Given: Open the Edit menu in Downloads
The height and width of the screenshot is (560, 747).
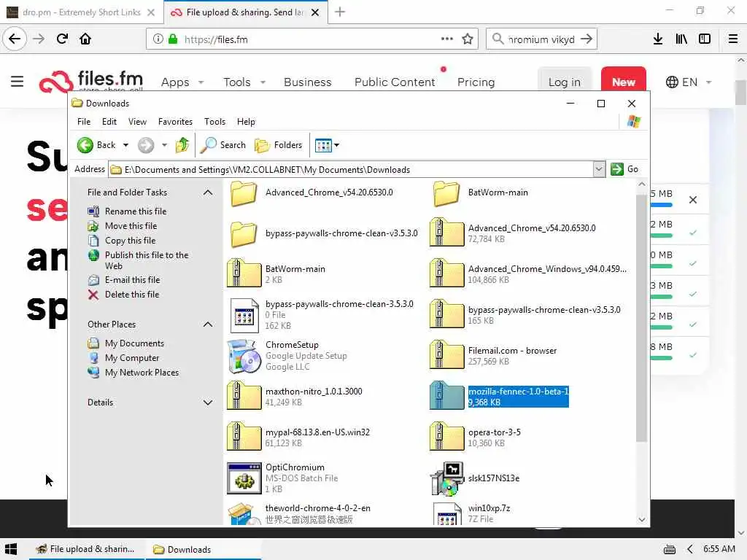Looking at the screenshot, I should click(x=109, y=122).
